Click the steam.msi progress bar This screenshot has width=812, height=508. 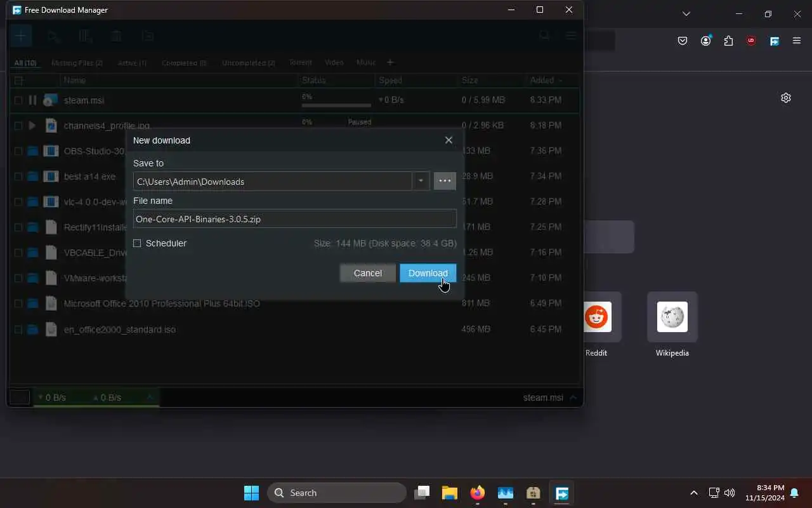point(336,105)
